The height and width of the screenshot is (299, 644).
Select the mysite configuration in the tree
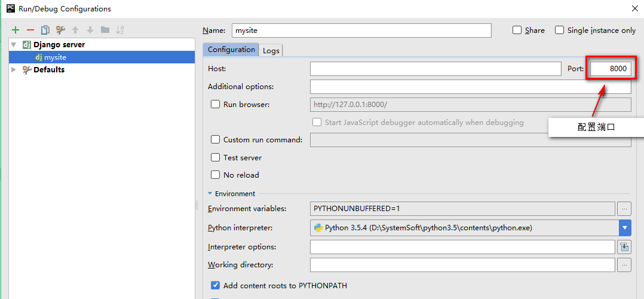point(55,57)
